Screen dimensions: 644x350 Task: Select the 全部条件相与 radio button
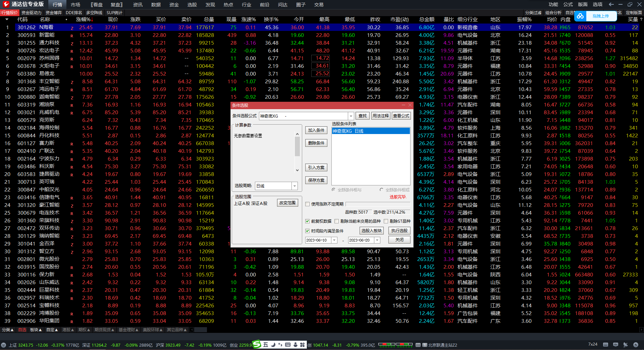pos(333,190)
